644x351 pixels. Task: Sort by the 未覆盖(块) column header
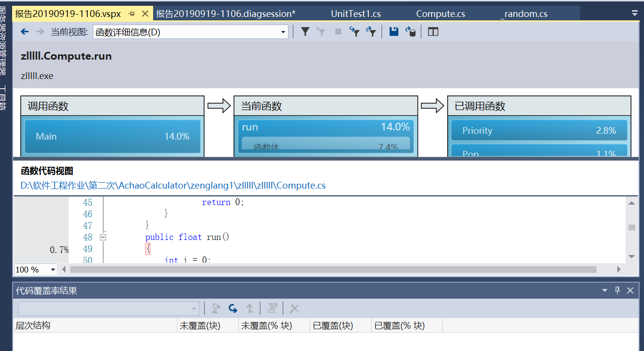pyautogui.click(x=208, y=326)
